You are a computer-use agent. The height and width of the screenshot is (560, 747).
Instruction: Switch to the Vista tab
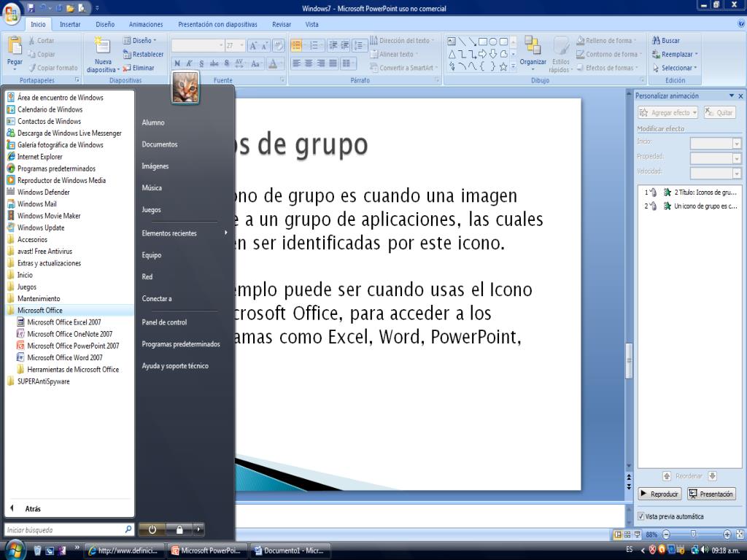[311, 24]
